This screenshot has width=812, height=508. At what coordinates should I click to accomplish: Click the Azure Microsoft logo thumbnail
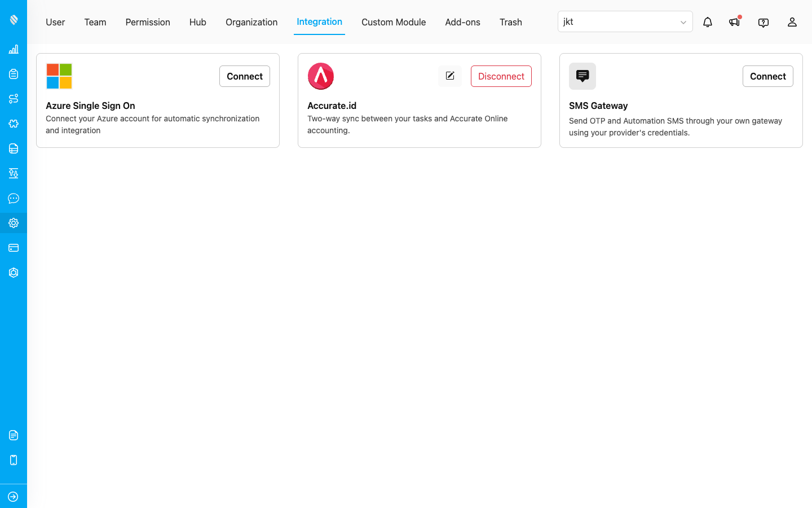click(x=59, y=76)
